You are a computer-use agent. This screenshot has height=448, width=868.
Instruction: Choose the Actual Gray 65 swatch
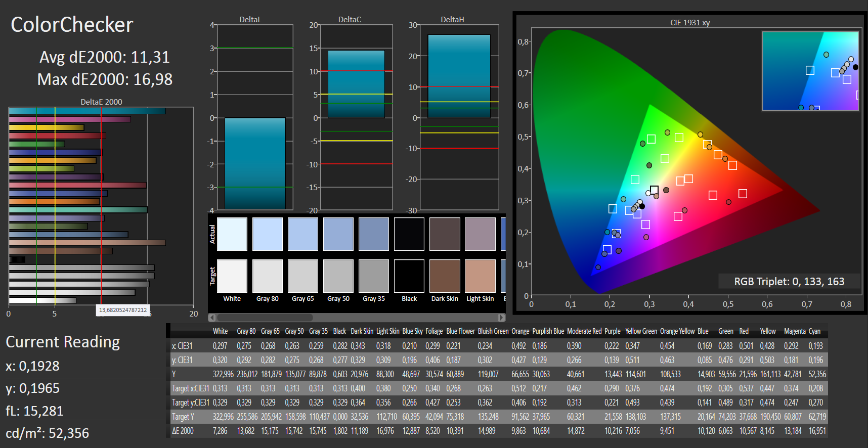pos(303,234)
